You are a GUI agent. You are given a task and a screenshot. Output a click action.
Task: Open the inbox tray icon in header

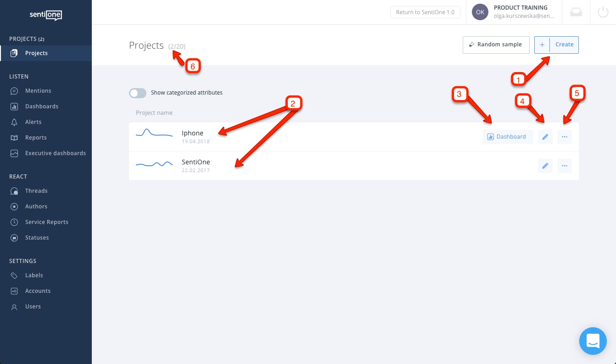click(x=576, y=12)
